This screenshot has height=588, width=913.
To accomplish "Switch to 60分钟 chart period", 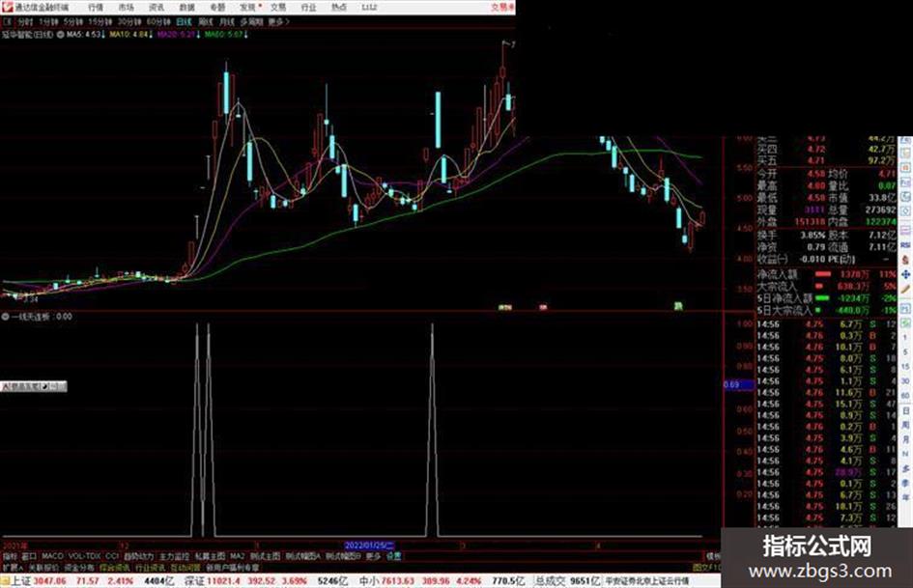I will coord(158,22).
